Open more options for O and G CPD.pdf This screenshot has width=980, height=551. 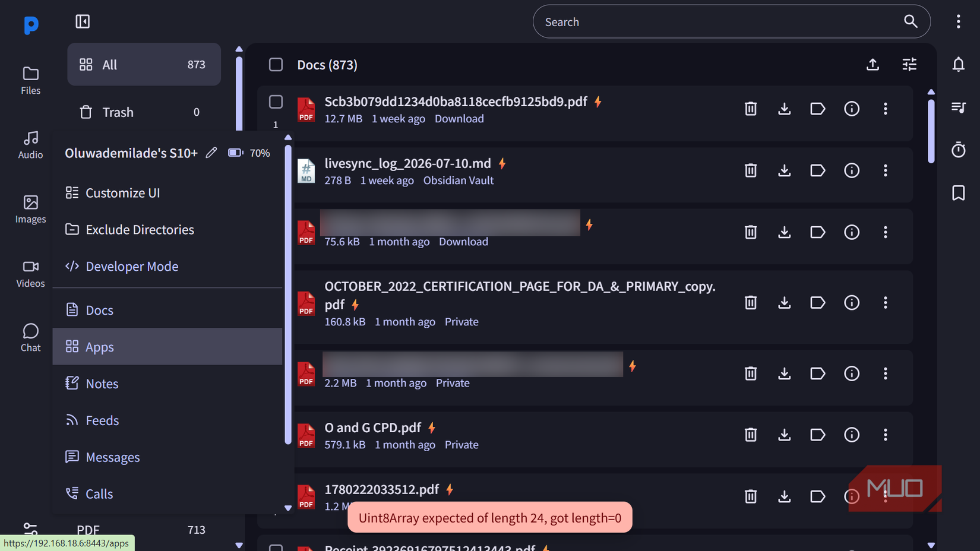coord(885,435)
